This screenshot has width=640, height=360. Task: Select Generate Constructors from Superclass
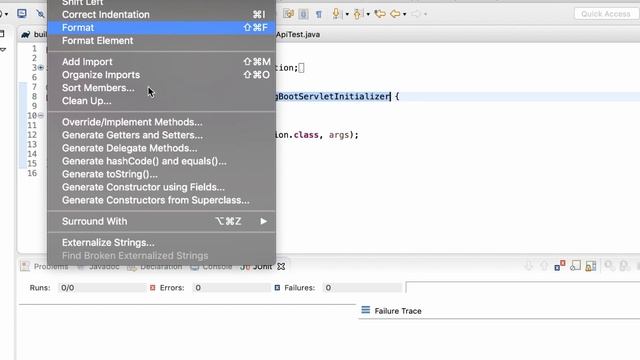pyautogui.click(x=161, y=200)
